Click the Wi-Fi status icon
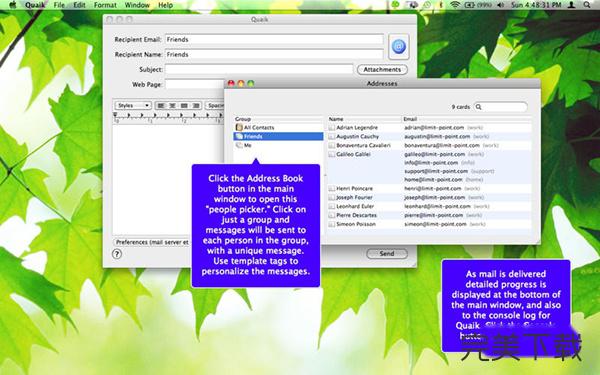This screenshot has height=375, width=600. (x=455, y=5)
